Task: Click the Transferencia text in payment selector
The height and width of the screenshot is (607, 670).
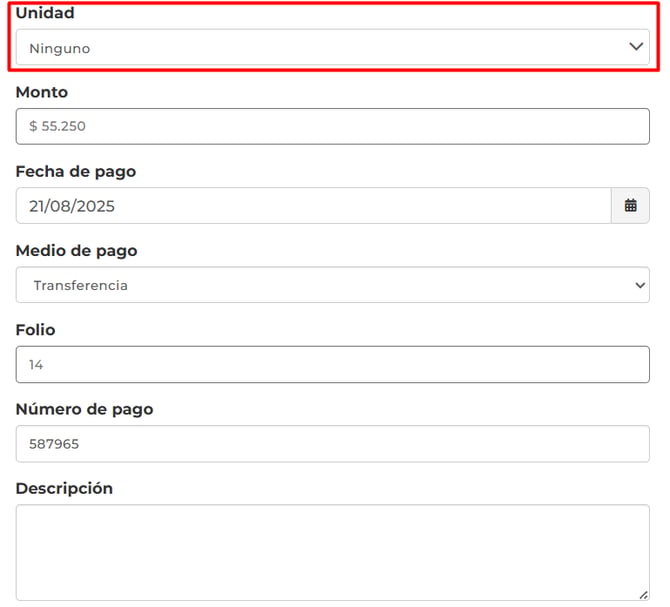Action: click(80, 285)
